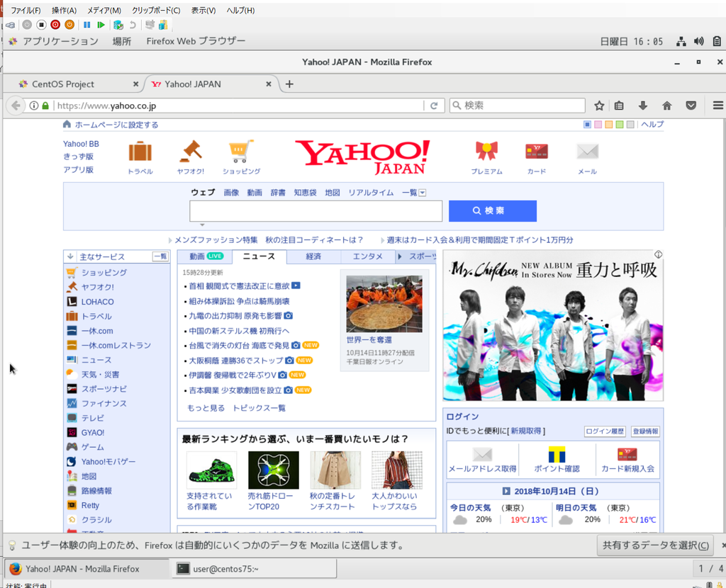Click the ad info icon on banner

click(659, 254)
